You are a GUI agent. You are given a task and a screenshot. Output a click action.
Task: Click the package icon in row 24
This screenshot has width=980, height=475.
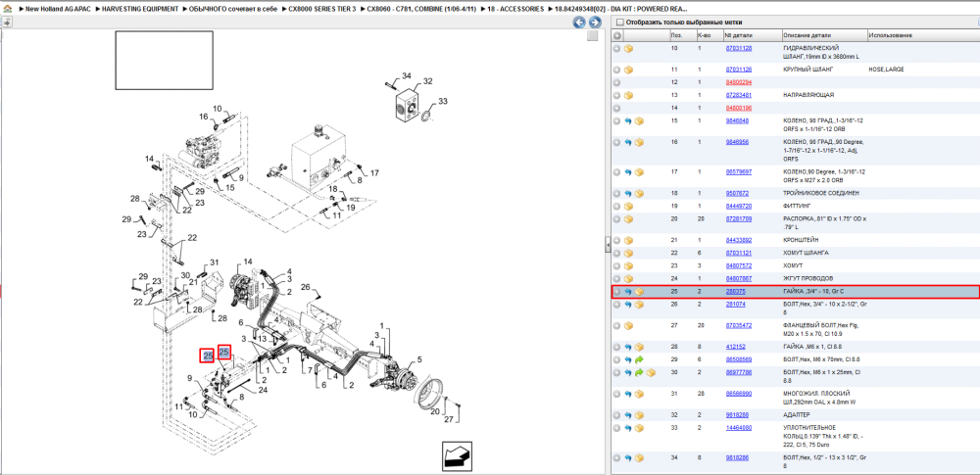tap(629, 278)
